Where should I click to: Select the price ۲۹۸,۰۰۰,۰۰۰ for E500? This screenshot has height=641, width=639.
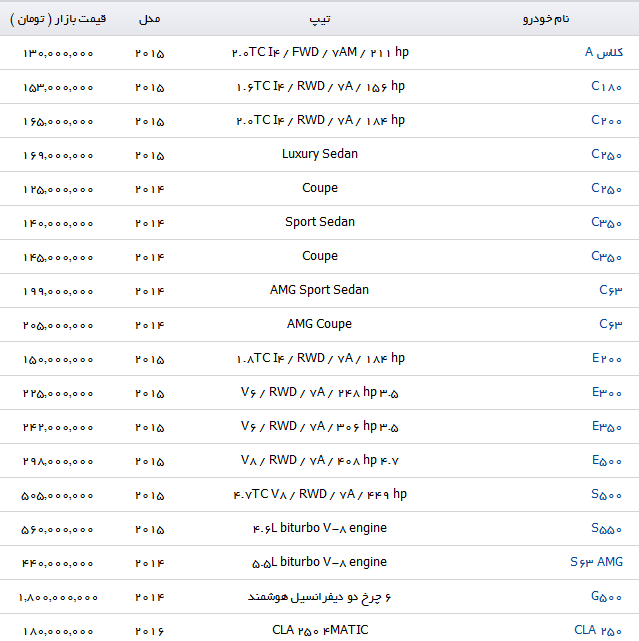click(58, 461)
